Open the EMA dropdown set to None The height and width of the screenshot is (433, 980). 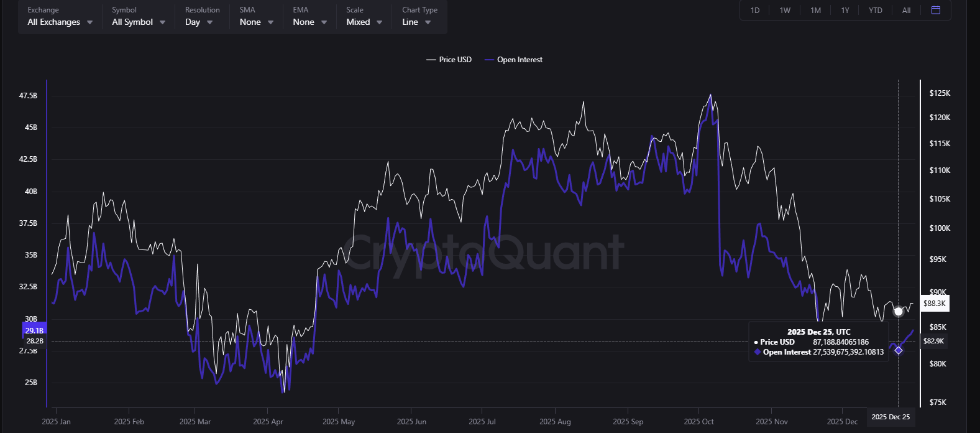coord(309,22)
